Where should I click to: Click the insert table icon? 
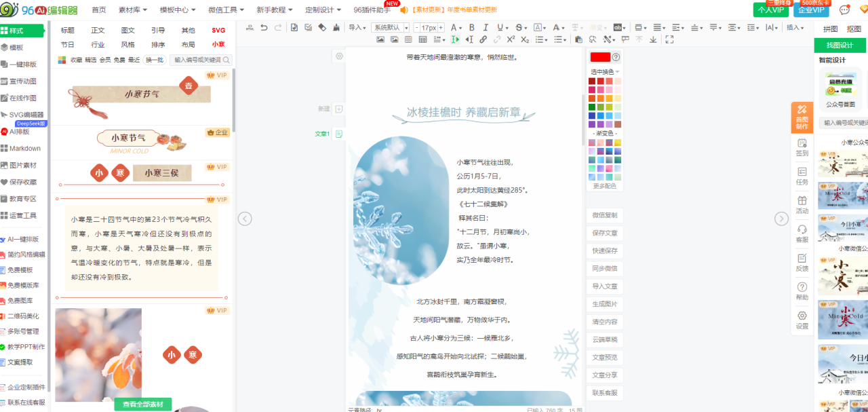pyautogui.click(x=422, y=40)
